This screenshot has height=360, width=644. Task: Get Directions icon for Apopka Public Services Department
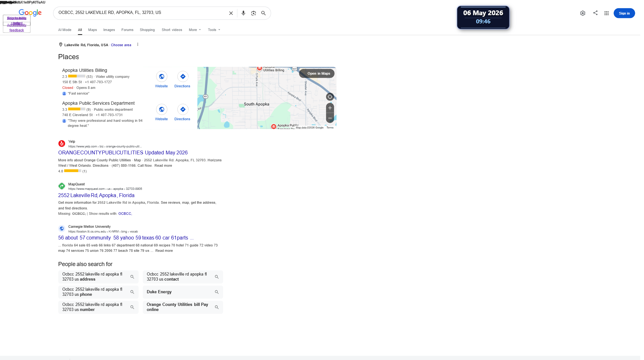pyautogui.click(x=183, y=109)
